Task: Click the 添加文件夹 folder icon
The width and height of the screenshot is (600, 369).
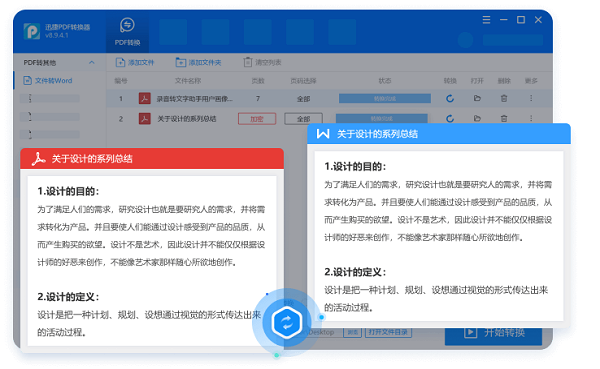Action: [x=181, y=62]
